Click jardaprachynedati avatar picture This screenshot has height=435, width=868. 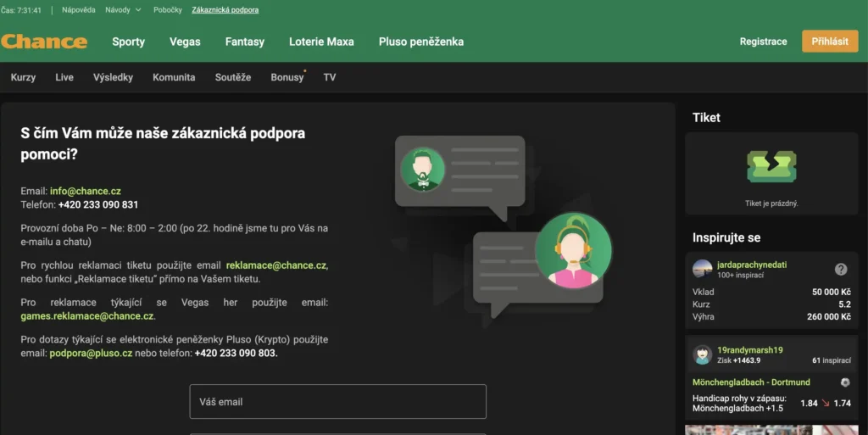[703, 269]
